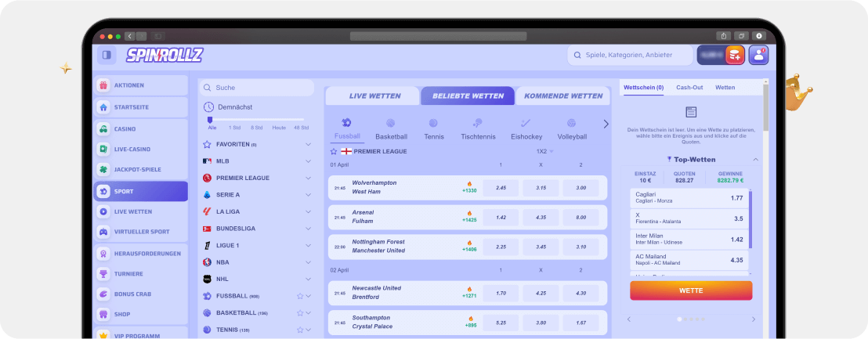868x339 pixels.
Task: Expand the Bundesliga league list
Action: click(308, 229)
